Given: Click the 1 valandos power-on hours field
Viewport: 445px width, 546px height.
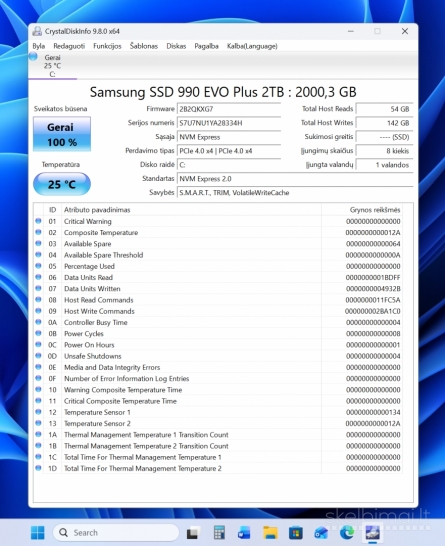Looking at the screenshot, I should click(384, 165).
